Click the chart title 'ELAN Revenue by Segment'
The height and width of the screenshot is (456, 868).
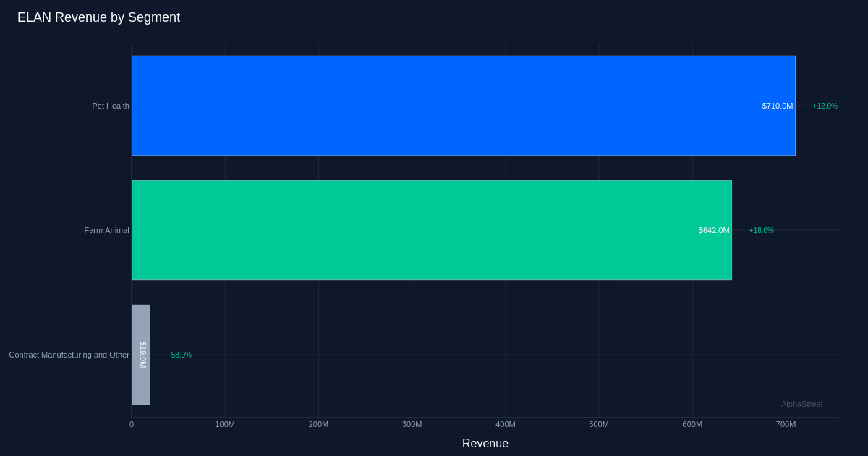point(99,17)
